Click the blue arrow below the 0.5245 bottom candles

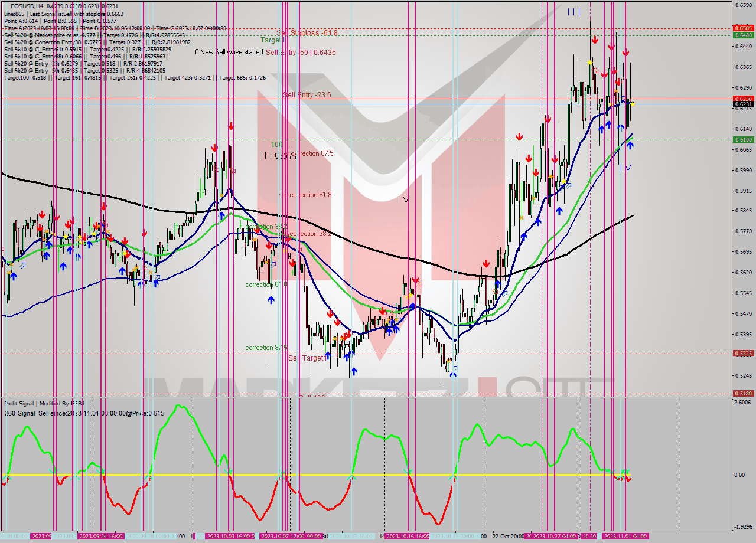[453, 375]
